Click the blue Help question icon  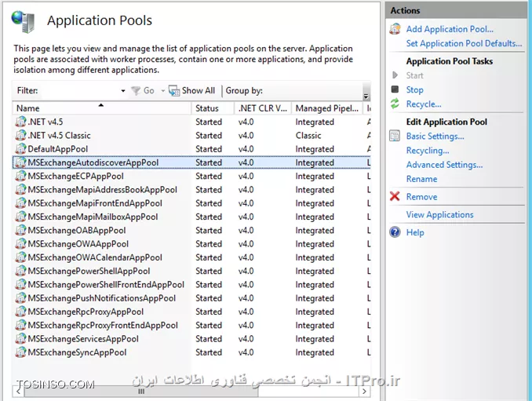pos(395,232)
